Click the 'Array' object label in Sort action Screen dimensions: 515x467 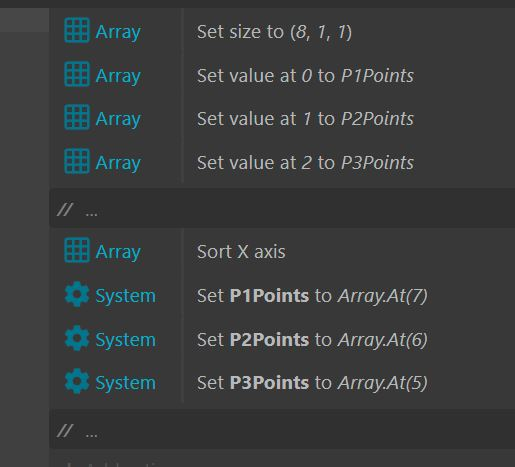[118, 253]
